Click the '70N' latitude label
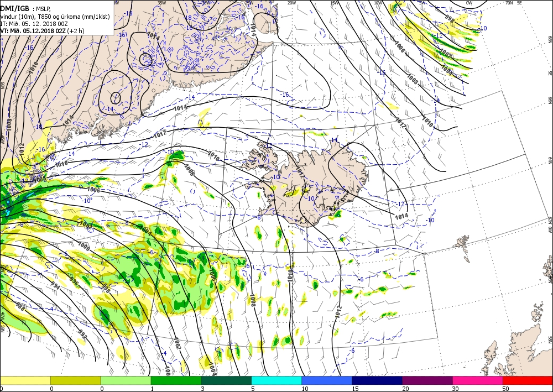 coord(509,3)
